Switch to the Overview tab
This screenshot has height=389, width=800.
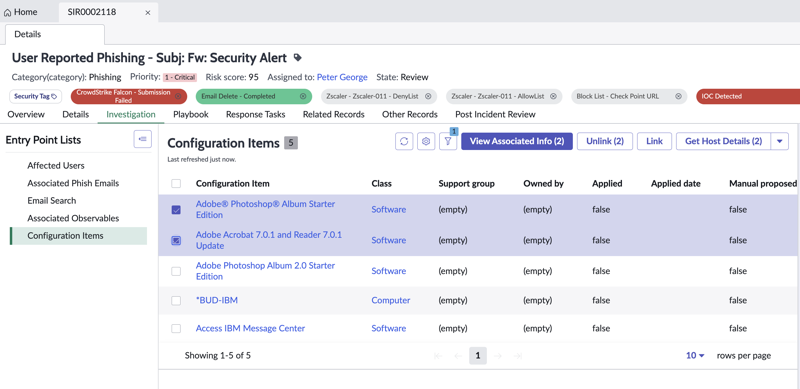pos(26,114)
